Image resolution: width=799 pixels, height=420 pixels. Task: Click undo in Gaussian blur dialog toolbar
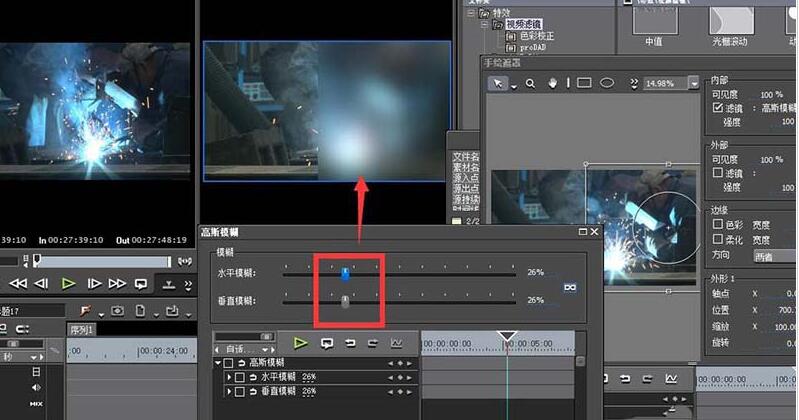[x=350, y=344]
